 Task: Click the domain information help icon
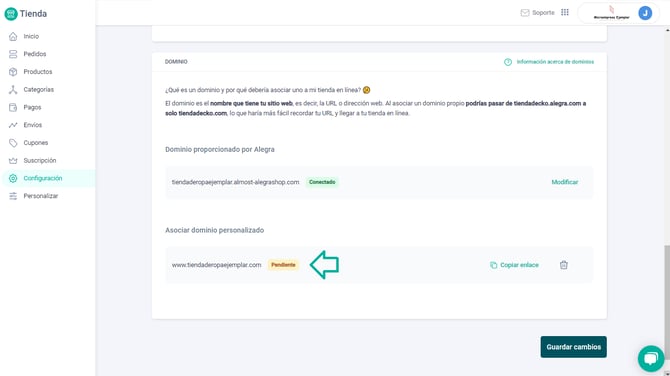pyautogui.click(x=508, y=62)
